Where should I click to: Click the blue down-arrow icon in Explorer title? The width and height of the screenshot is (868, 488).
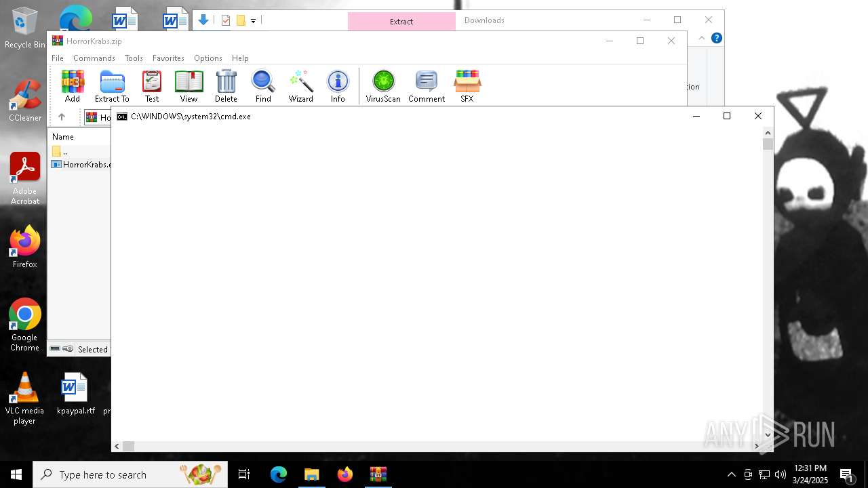point(203,20)
